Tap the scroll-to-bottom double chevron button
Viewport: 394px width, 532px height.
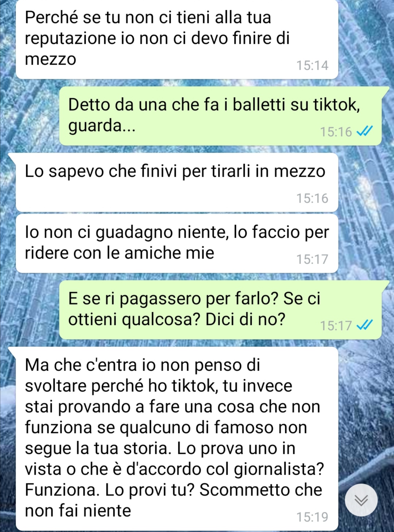point(361,500)
